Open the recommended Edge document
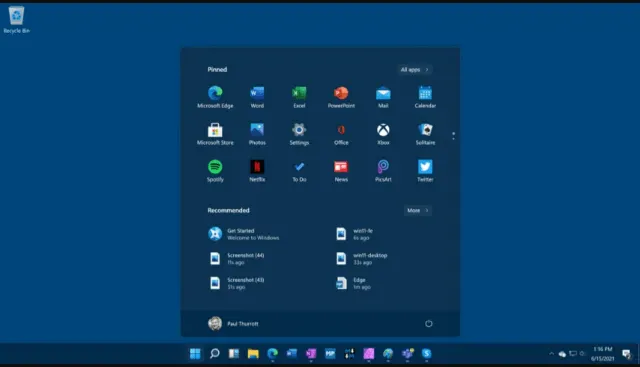 (353, 283)
